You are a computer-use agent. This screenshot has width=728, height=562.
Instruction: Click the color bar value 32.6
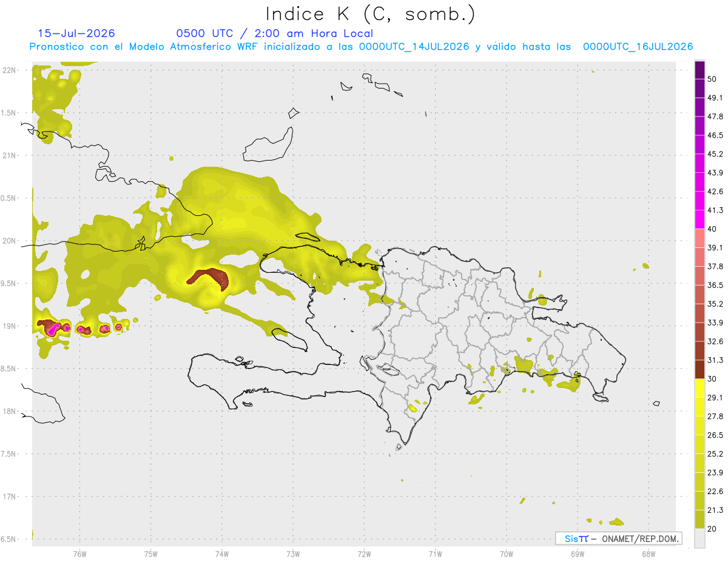click(715, 341)
